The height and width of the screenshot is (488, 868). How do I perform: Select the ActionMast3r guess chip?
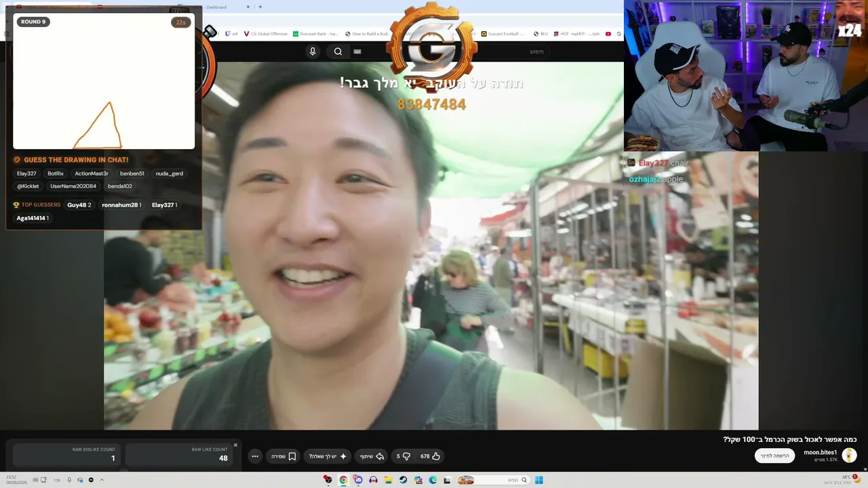[92, 174]
